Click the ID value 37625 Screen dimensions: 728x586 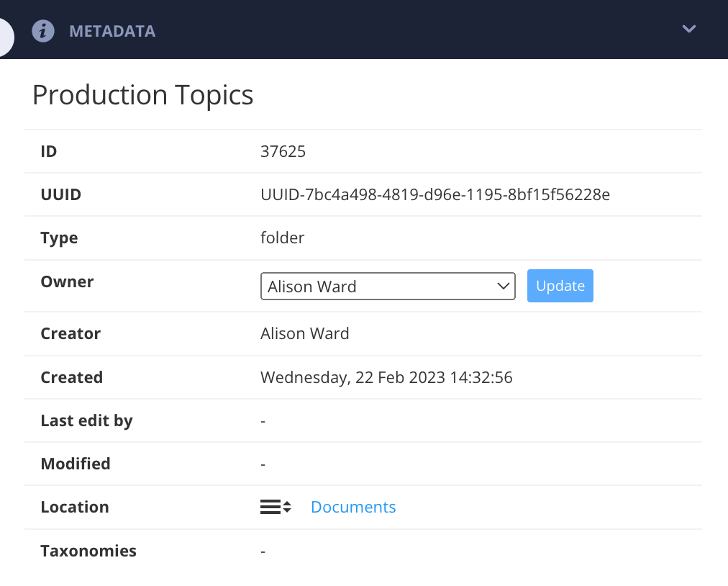(x=283, y=151)
